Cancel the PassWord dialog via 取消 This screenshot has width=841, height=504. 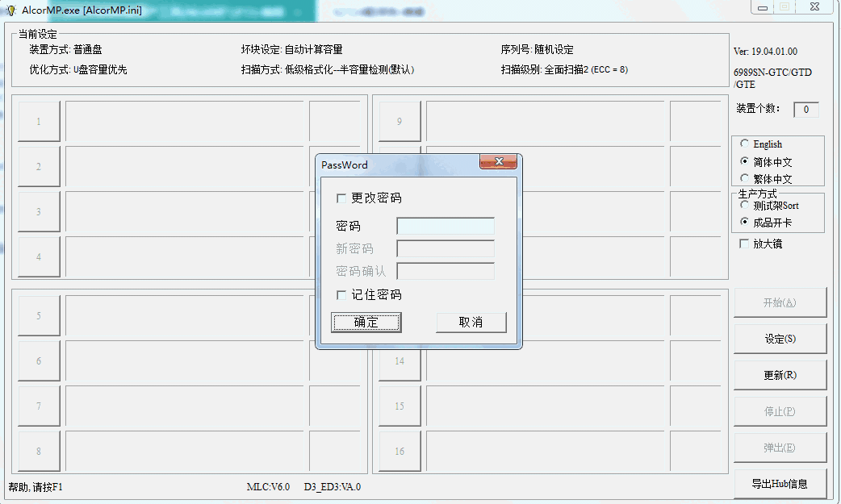(471, 322)
